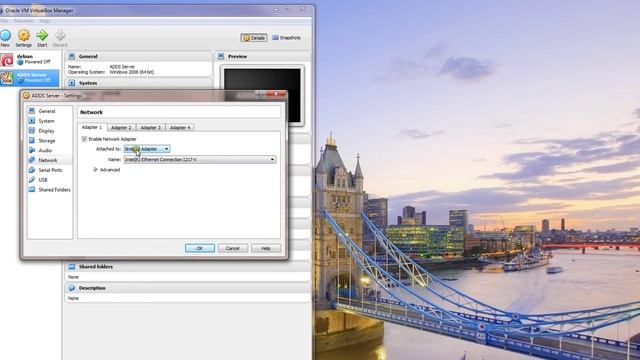This screenshot has width=640, height=360.
Task: Select the debian virtual machine entry
Action: click(x=30, y=60)
